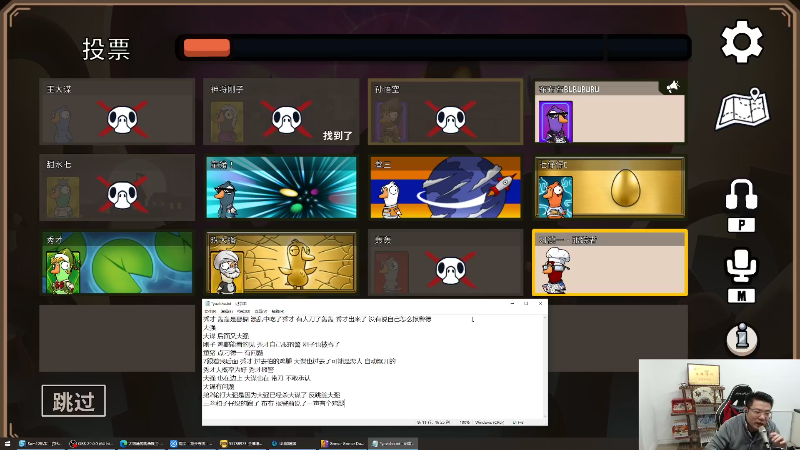The image size is (800, 450).
Task: Open the Windows Start button
Action: [7, 444]
